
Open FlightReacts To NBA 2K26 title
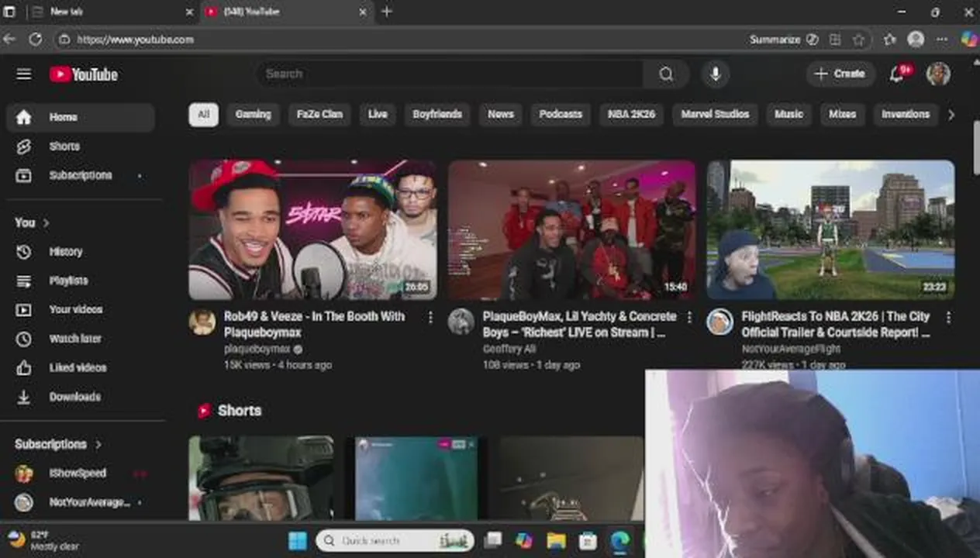(836, 325)
